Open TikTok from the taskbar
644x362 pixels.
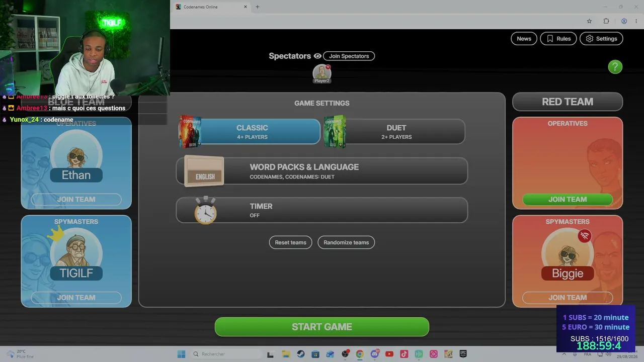pyautogui.click(x=404, y=354)
